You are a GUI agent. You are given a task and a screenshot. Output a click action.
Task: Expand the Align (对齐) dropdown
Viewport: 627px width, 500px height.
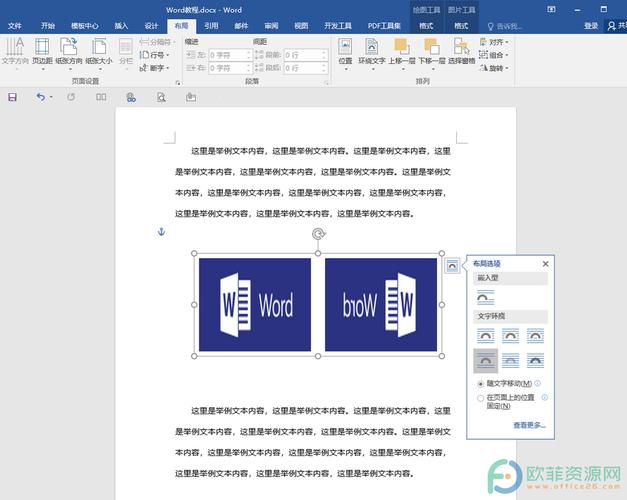494,42
